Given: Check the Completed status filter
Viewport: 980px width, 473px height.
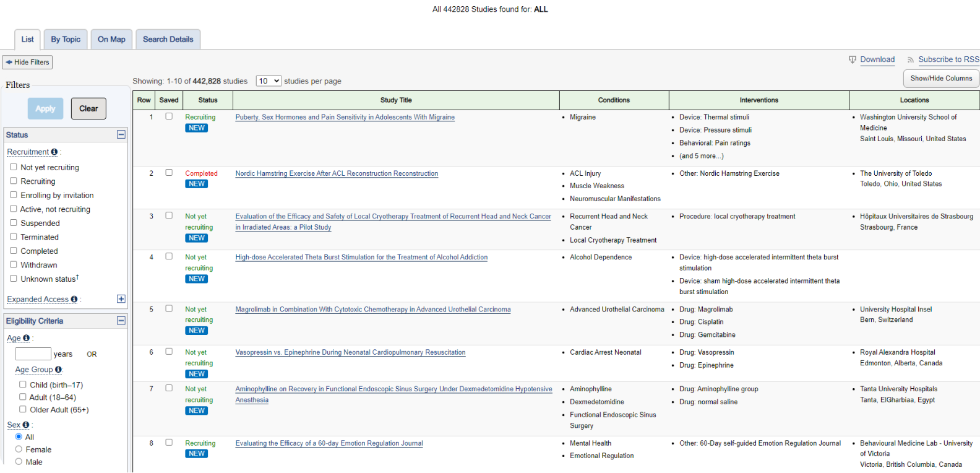Looking at the screenshot, I should 14,251.
